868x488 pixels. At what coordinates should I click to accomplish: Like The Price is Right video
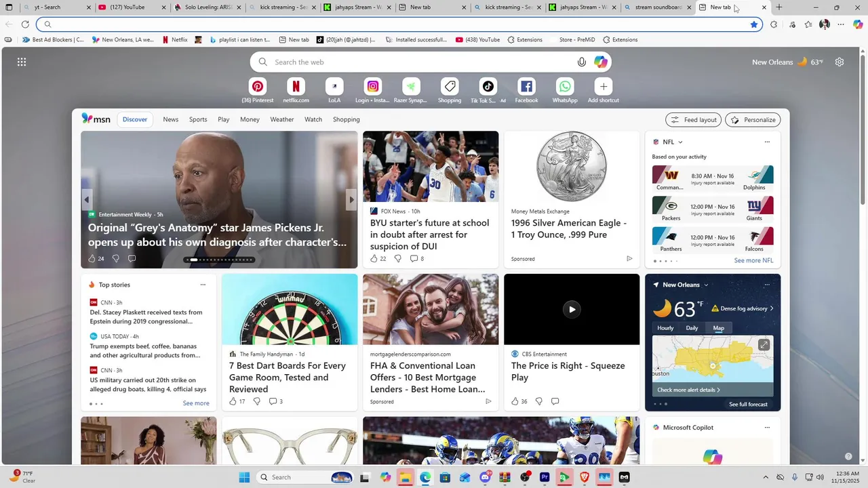tap(515, 402)
